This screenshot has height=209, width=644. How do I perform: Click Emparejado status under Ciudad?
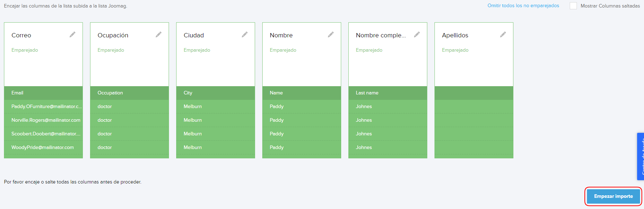click(197, 50)
